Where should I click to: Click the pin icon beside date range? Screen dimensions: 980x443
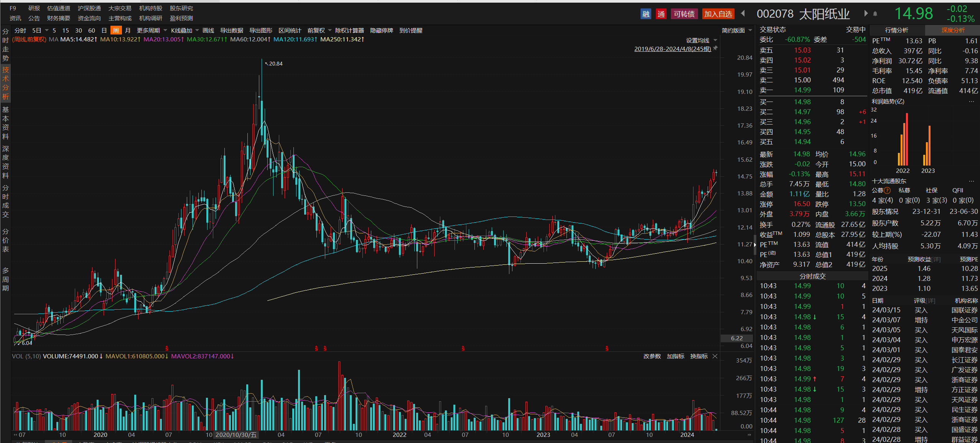click(715, 49)
